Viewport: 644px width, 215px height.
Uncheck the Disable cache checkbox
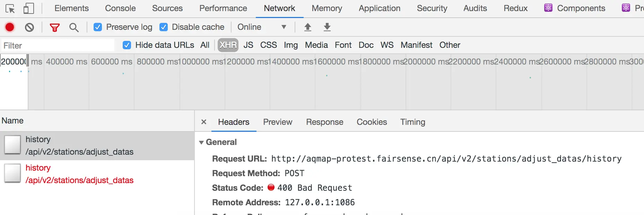[164, 27]
